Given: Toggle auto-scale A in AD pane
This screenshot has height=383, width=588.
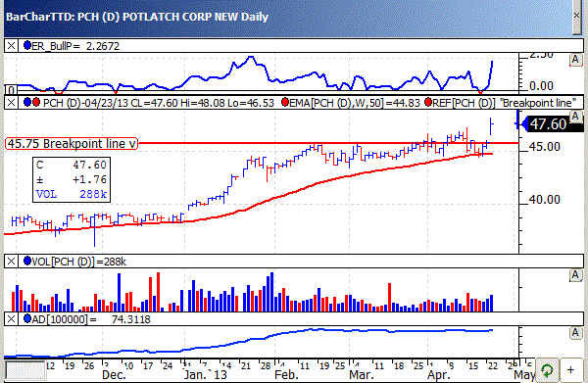Looking at the screenshot, I should 575,333.
